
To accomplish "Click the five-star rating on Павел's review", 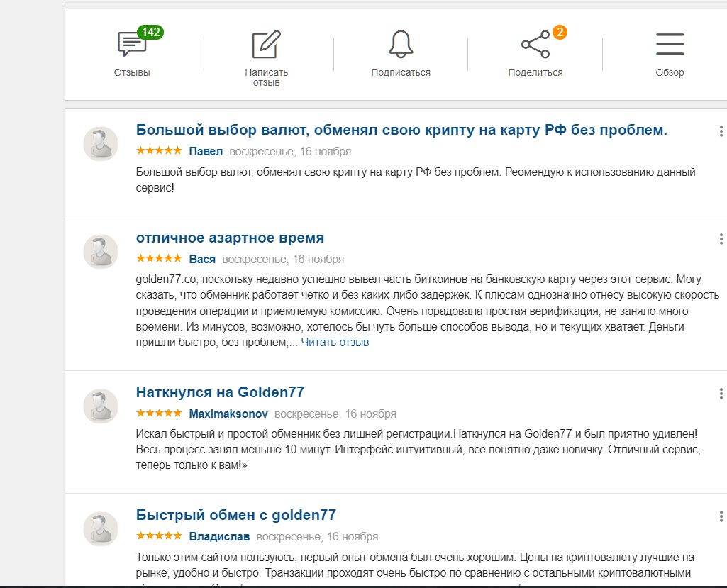I will (159, 151).
